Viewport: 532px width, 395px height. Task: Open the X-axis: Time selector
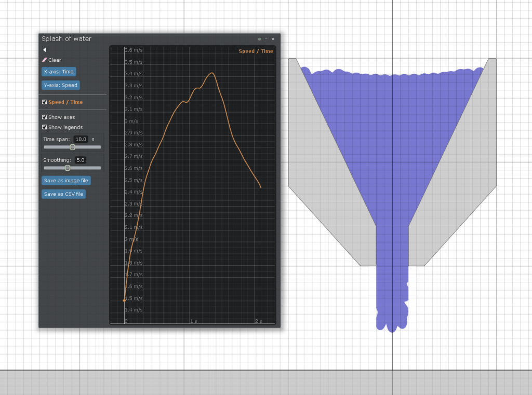tap(59, 72)
